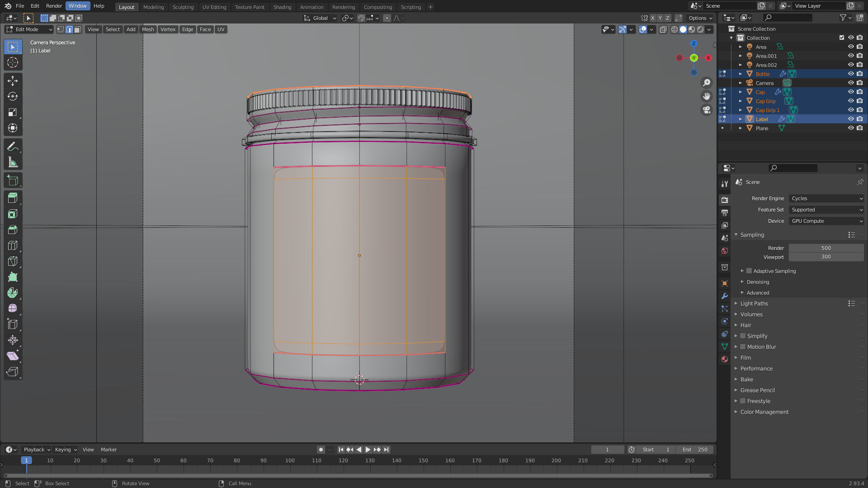Select the Loop Cut tool
The height and width of the screenshot is (488, 868).
(x=13, y=245)
